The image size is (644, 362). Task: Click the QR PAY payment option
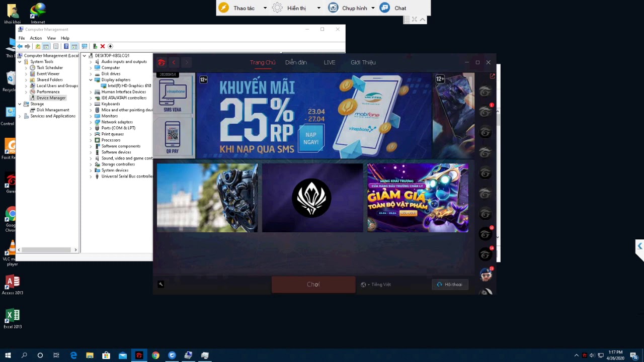pyautogui.click(x=173, y=137)
